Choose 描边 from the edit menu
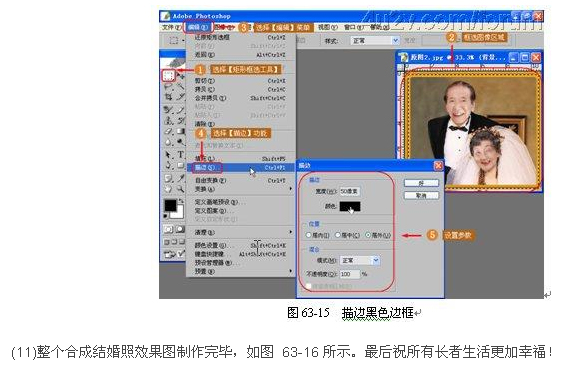This screenshot has width=567, height=367. coord(240,168)
